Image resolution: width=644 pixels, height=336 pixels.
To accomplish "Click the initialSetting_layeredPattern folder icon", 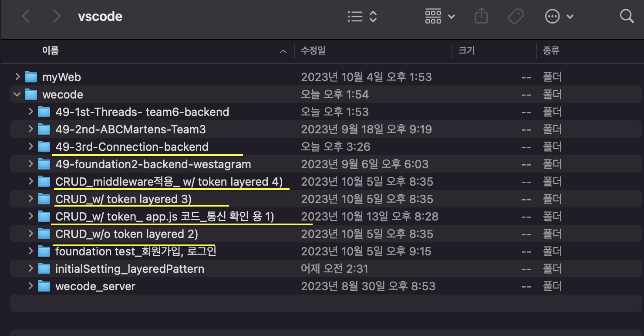I will click(44, 269).
